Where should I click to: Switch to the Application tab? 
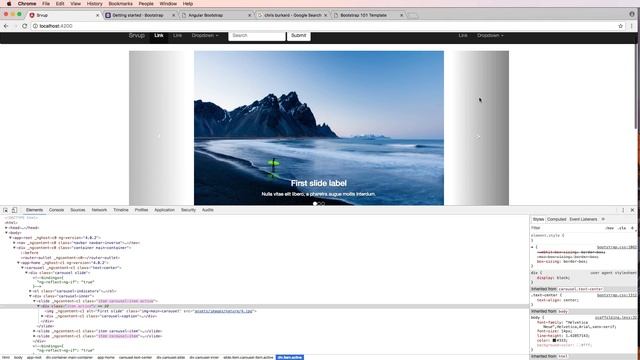point(164,210)
